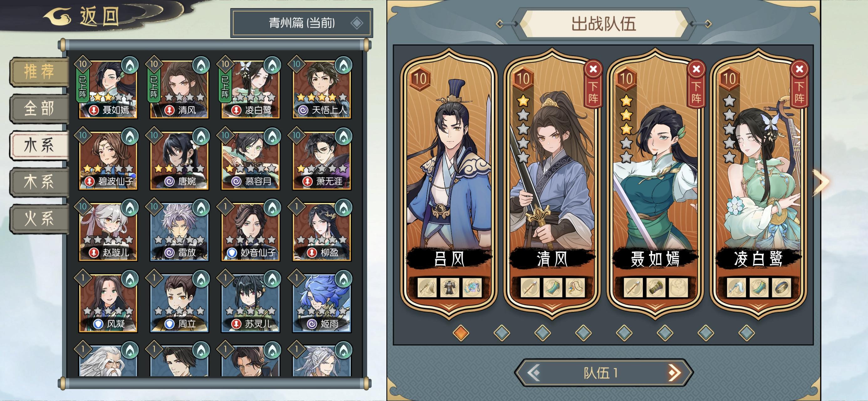The width and height of the screenshot is (868, 401).
Task: Remove 凌白鹭 from the lineup
Action: (x=800, y=84)
